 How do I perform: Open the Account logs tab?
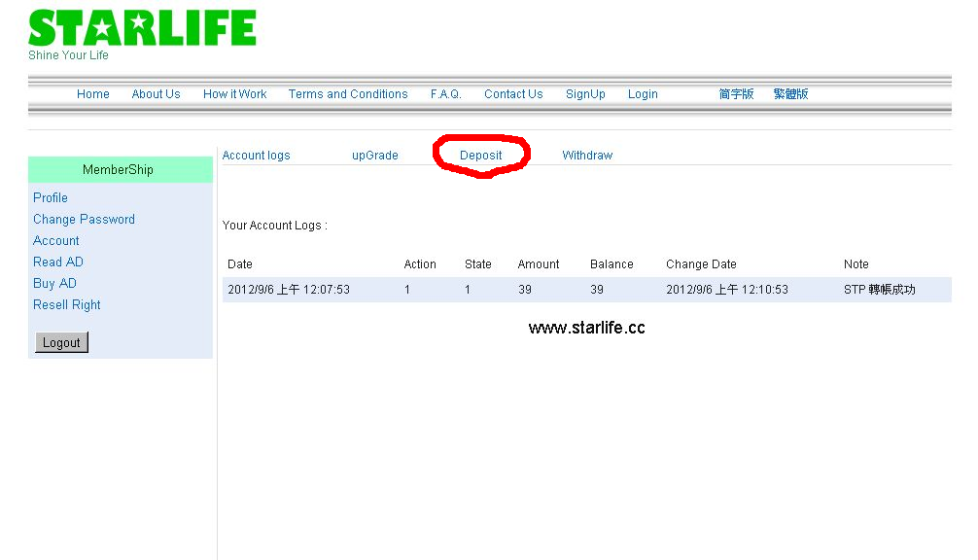click(257, 156)
